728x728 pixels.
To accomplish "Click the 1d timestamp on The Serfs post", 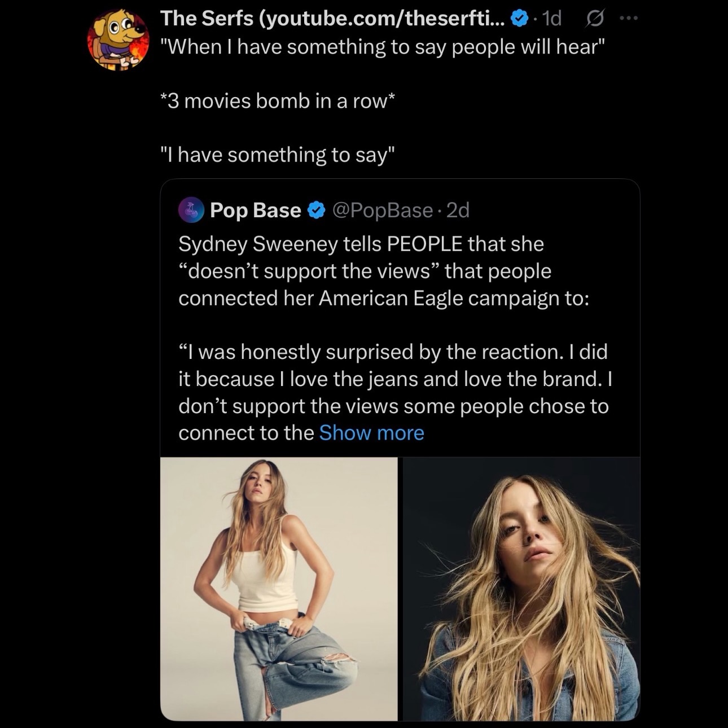I will (551, 17).
